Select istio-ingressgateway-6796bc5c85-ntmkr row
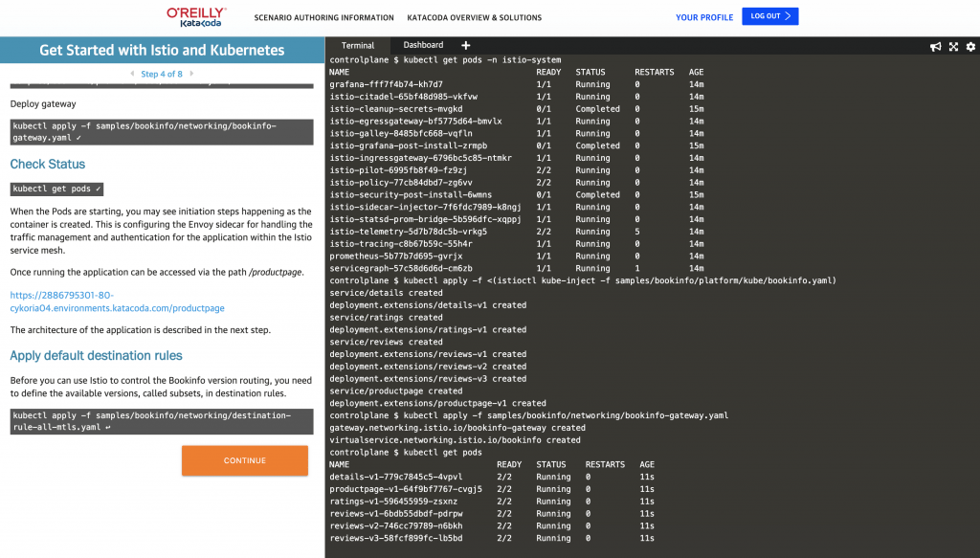The image size is (980, 558). point(517,158)
